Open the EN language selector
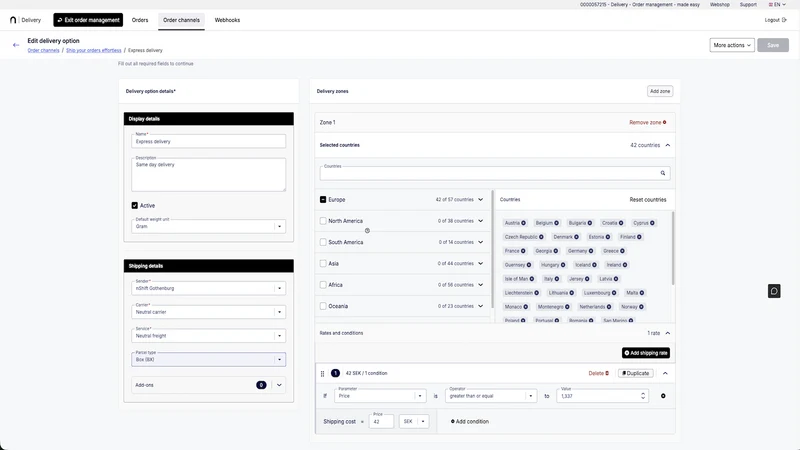800x450 pixels. [777, 5]
